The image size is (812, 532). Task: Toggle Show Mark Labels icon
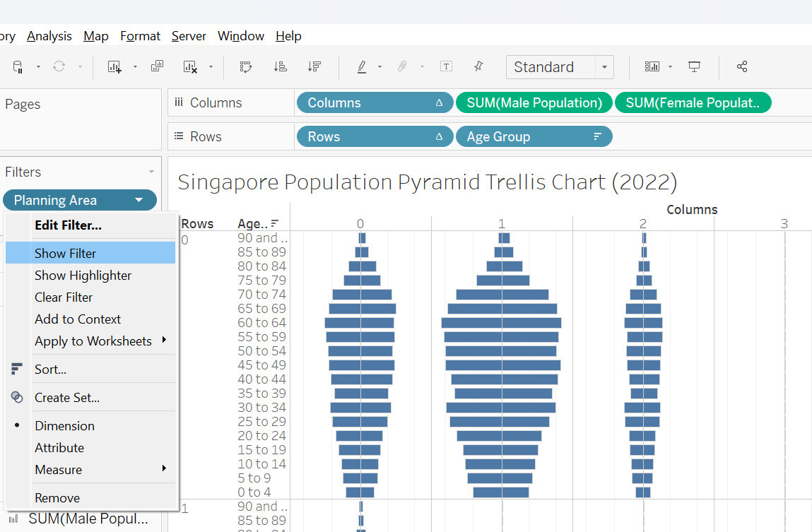click(446, 67)
